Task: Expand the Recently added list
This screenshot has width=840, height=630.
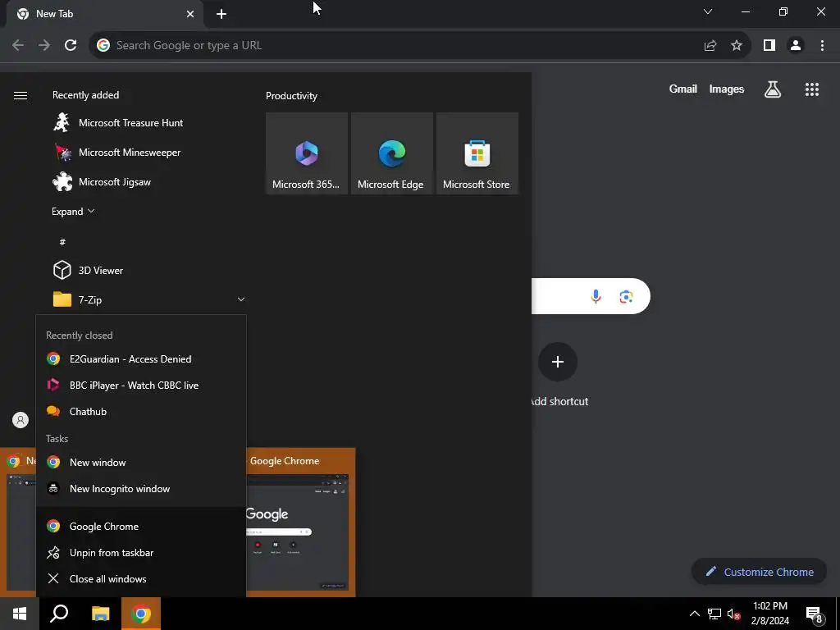Action: (x=73, y=211)
